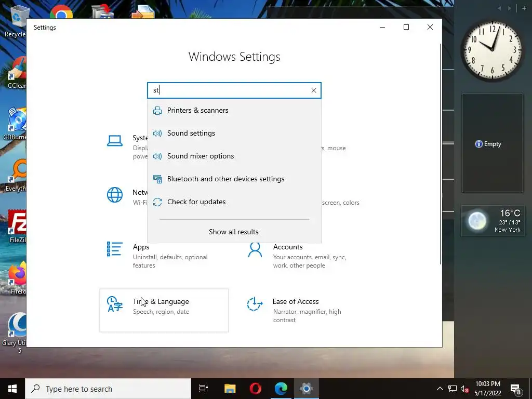Image resolution: width=532 pixels, height=399 pixels.
Task: Open the notification center icon
Action: tap(516, 389)
